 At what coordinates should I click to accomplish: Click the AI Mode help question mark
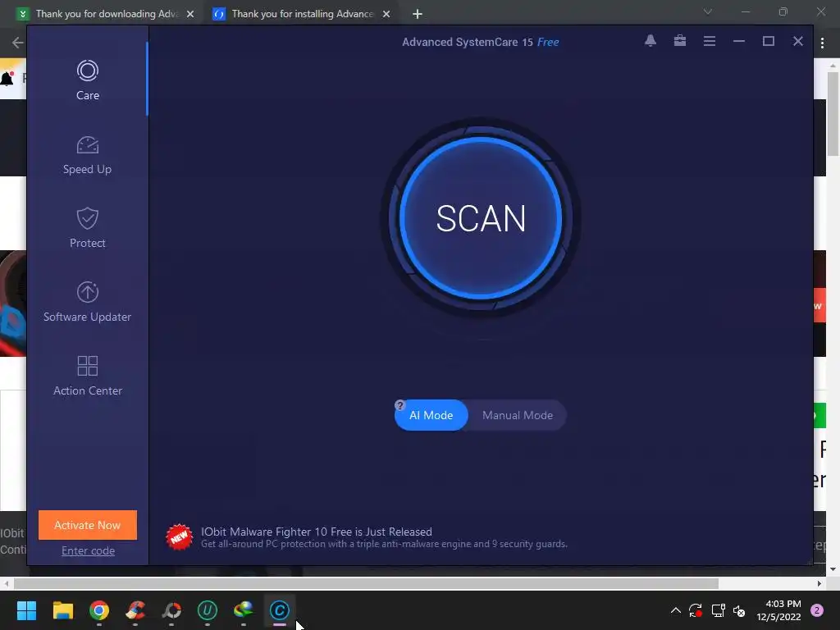click(399, 405)
